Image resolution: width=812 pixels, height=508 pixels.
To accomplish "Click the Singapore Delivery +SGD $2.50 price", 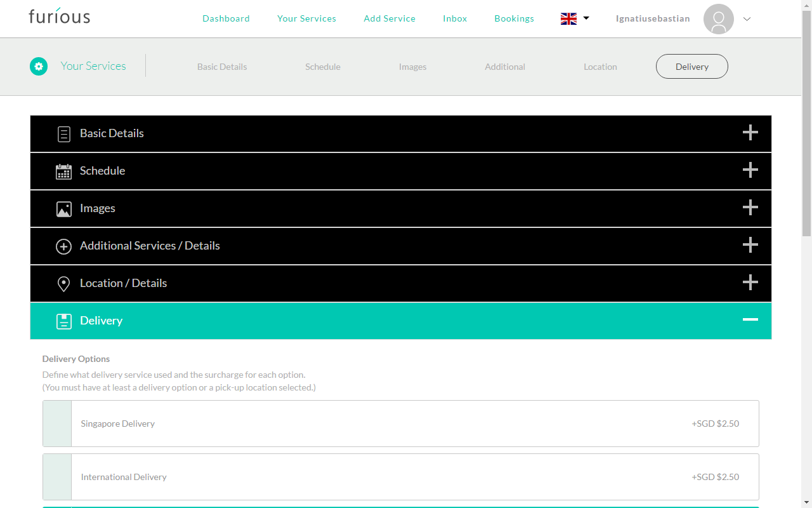I will point(715,424).
